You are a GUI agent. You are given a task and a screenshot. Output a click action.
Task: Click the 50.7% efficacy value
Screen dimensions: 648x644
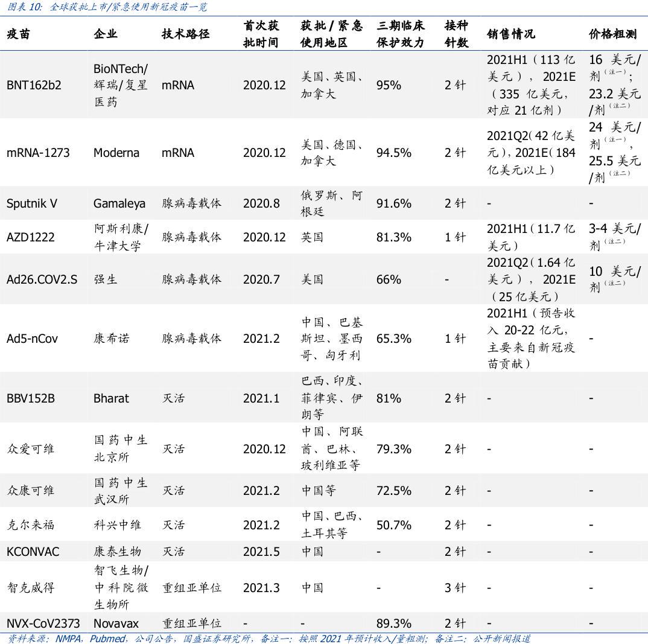(x=394, y=525)
